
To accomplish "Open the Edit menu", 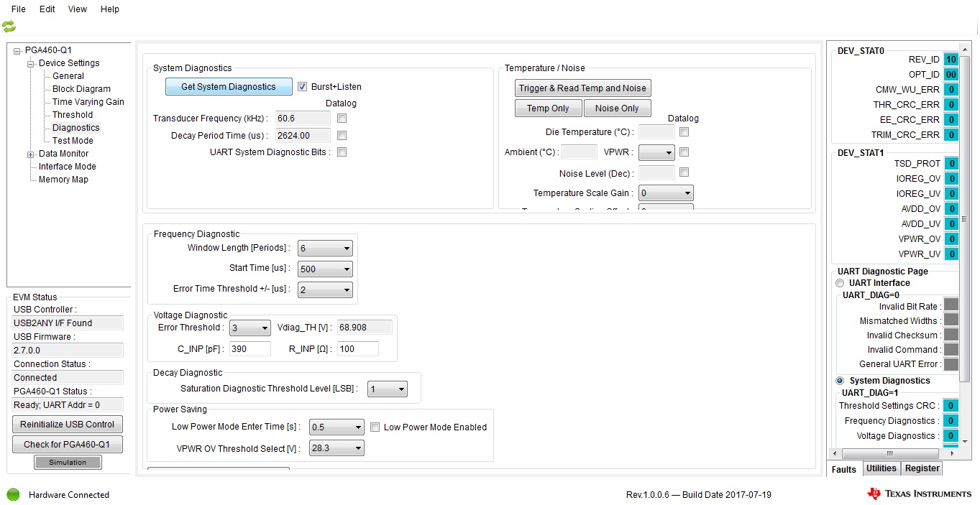I will tap(47, 9).
